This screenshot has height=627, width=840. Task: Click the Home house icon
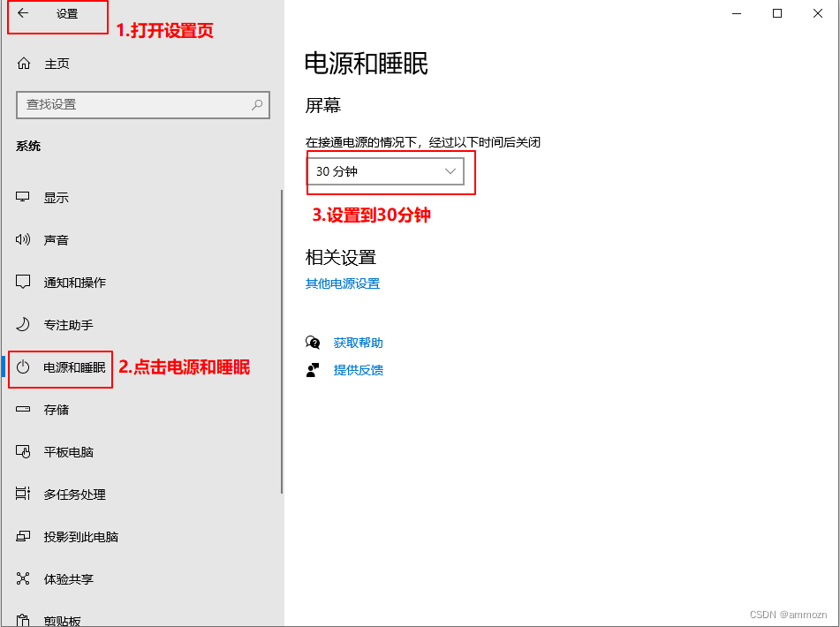click(x=24, y=64)
